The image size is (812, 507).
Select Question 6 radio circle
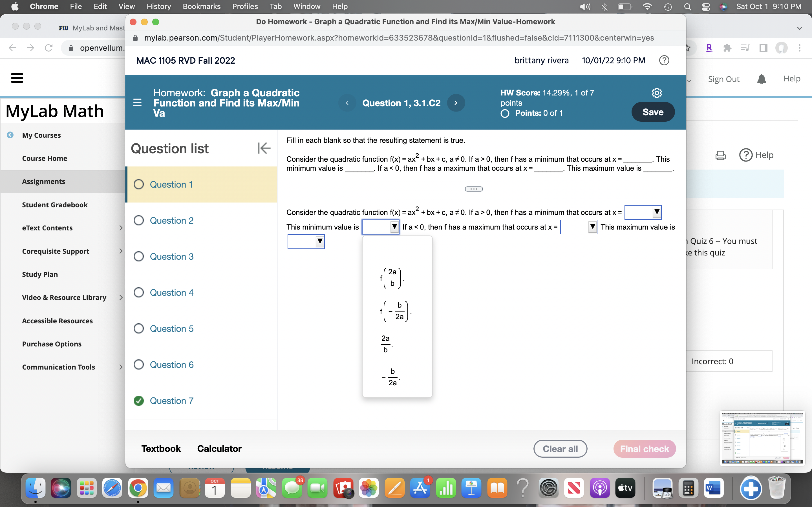point(139,364)
